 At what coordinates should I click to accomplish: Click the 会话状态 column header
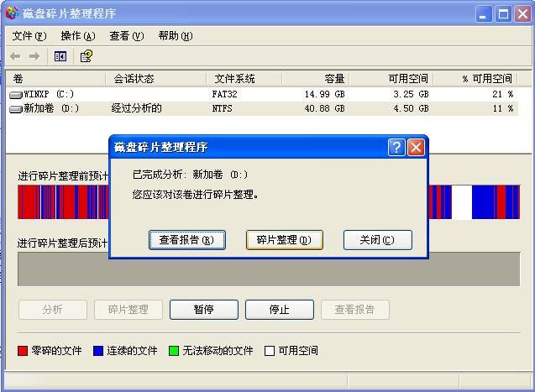(x=156, y=79)
